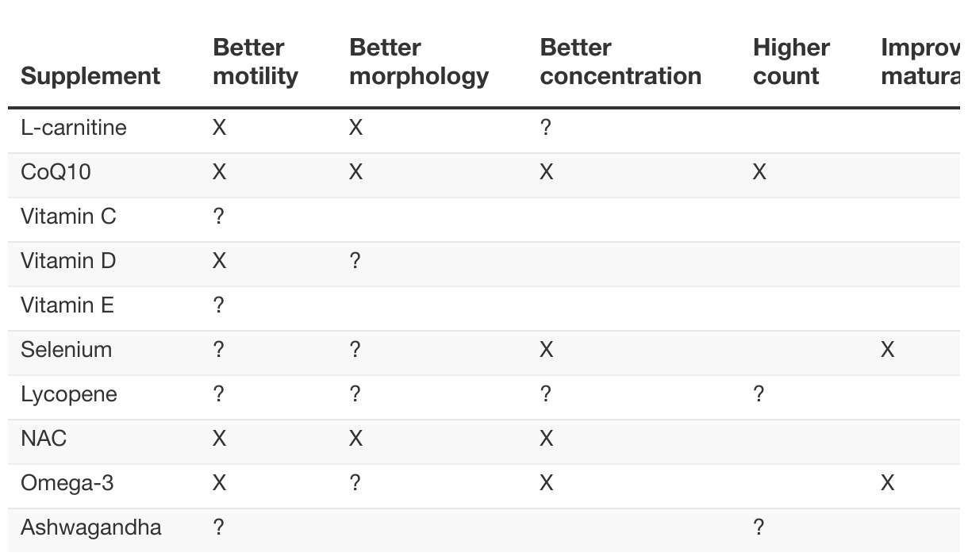Select the L-carnitine row label

74,128
